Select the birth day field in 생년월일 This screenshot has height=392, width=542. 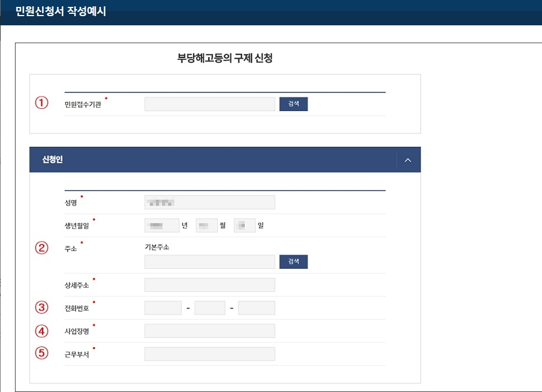click(x=244, y=225)
